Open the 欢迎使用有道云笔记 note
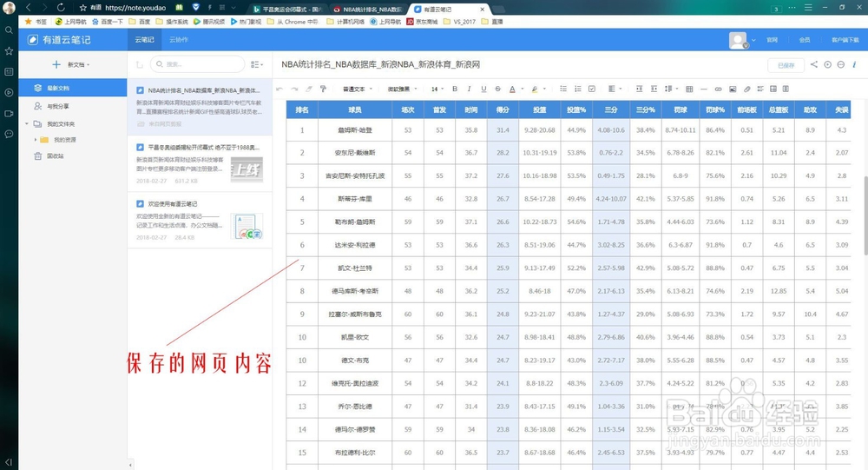Image resolution: width=868 pixels, height=470 pixels. (x=200, y=220)
